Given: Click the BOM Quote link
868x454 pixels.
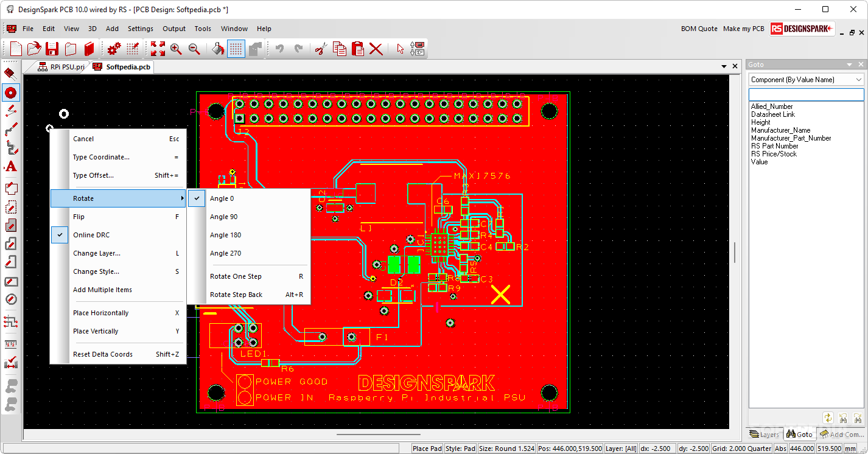Looking at the screenshot, I should [x=699, y=29].
